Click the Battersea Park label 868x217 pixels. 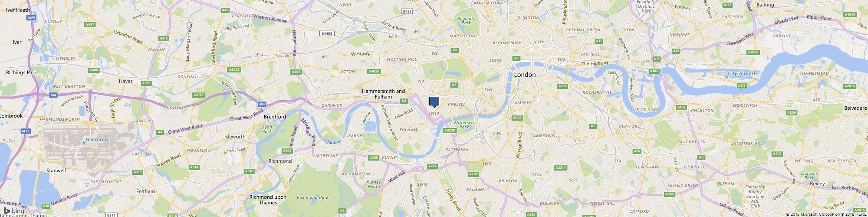pos(464,125)
